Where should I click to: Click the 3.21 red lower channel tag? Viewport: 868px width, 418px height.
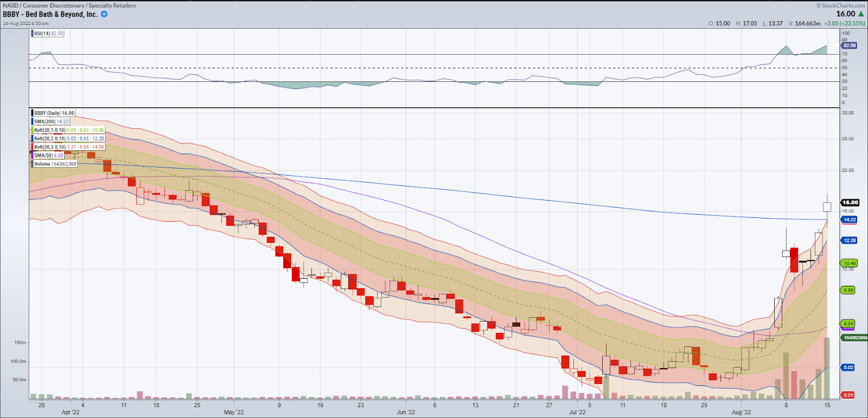(x=848, y=395)
